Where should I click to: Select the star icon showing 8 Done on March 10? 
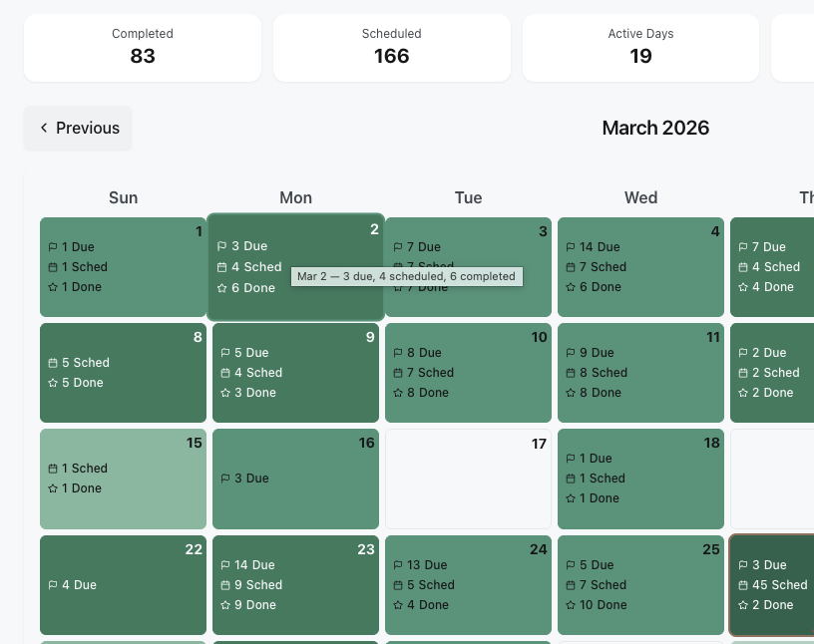397,393
